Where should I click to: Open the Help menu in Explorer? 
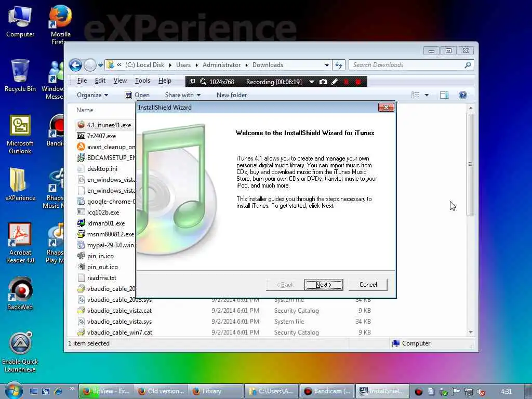click(165, 81)
